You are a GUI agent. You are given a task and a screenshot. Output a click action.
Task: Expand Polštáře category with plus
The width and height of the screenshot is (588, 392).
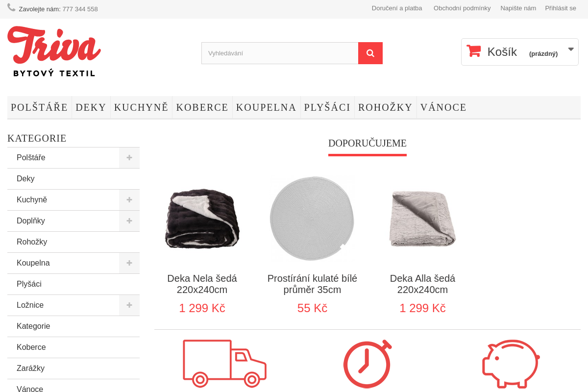[x=129, y=158]
